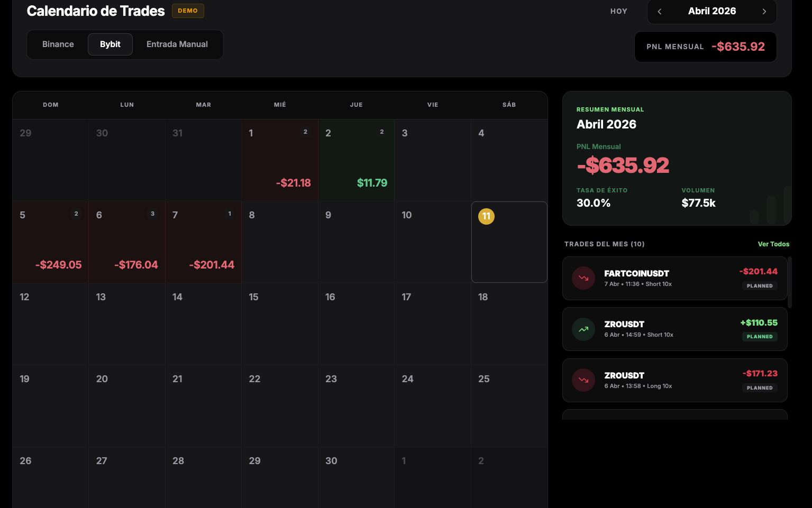Viewport: 812px width, 508px height.
Task: Click the yellow day 11 today marker
Action: tap(486, 216)
